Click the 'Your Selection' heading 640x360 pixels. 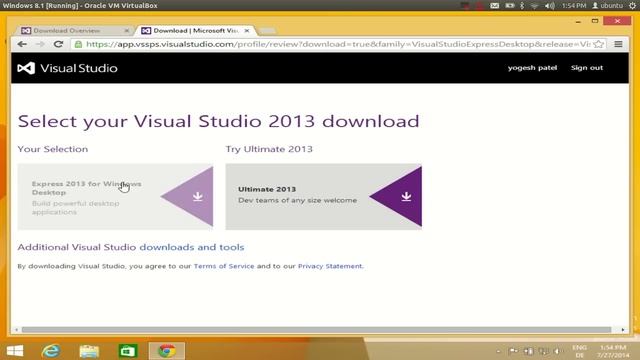click(x=53, y=149)
